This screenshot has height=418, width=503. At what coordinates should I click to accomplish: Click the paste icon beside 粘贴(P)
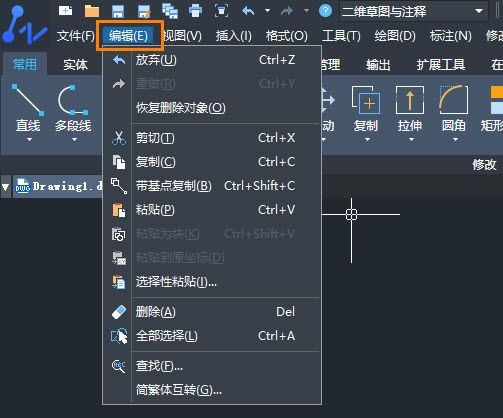tap(119, 210)
